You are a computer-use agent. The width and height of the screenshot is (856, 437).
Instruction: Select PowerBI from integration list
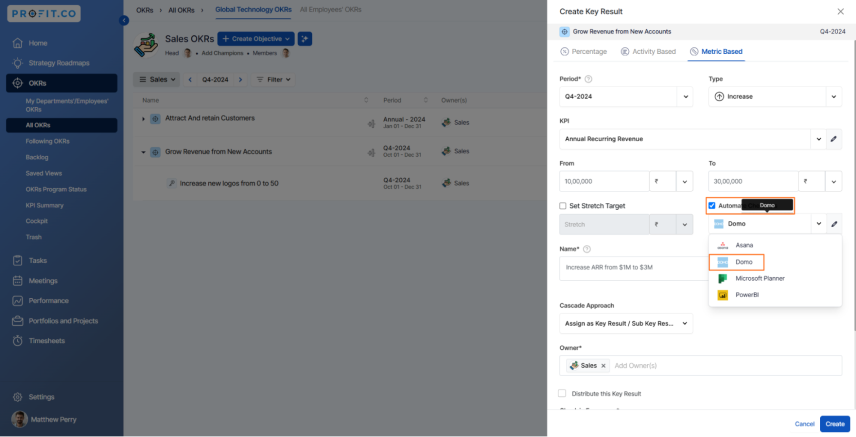click(x=775, y=295)
